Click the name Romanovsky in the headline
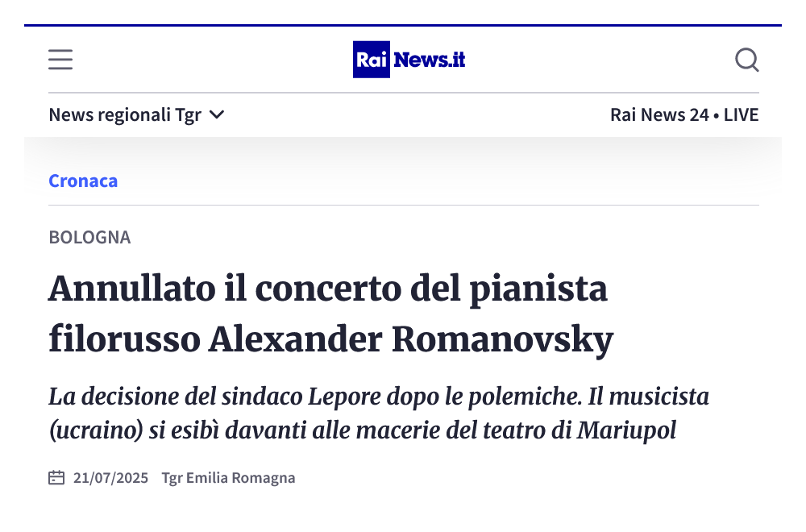The height and width of the screenshot is (532, 806). [x=503, y=340]
